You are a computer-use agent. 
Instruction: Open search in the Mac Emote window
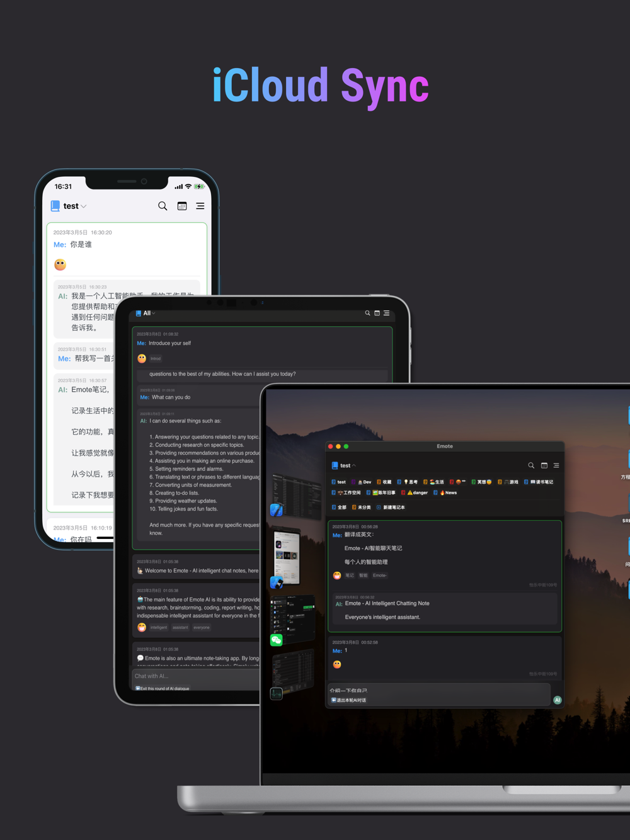tap(531, 465)
